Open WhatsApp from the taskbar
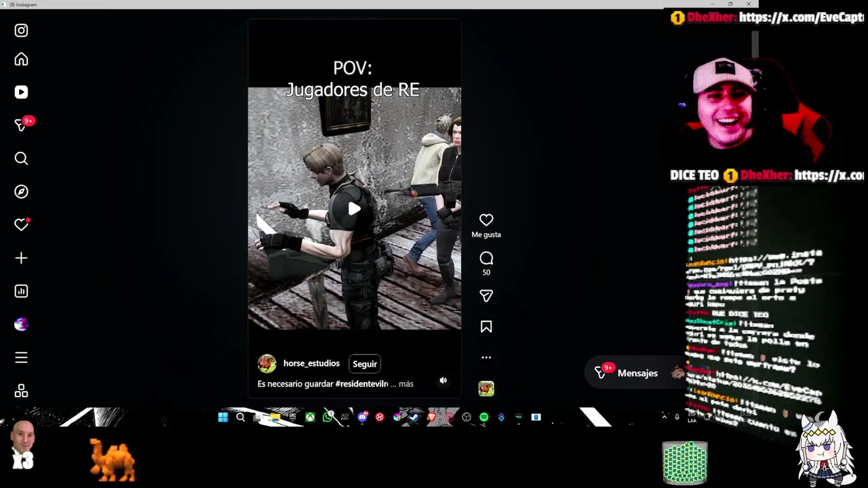Viewport: 868px width, 488px height. coord(328,418)
